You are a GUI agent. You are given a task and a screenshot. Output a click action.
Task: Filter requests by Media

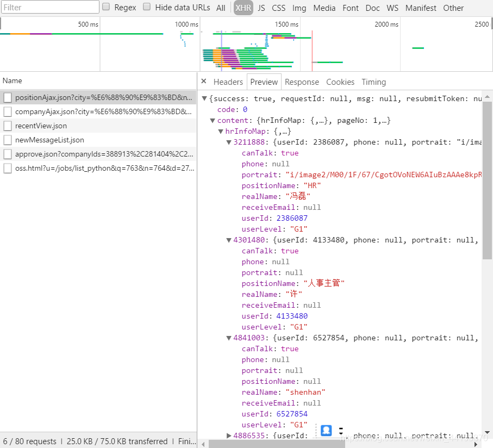[324, 8]
